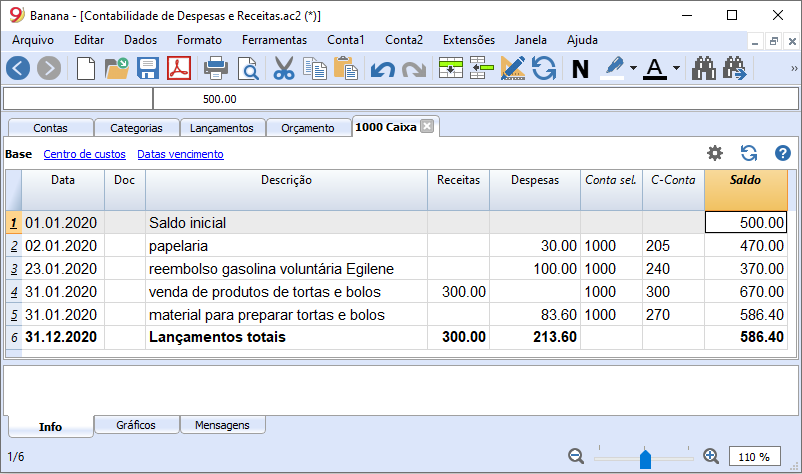The image size is (802, 474).
Task: Click the scissors cut icon
Action: 284,68
